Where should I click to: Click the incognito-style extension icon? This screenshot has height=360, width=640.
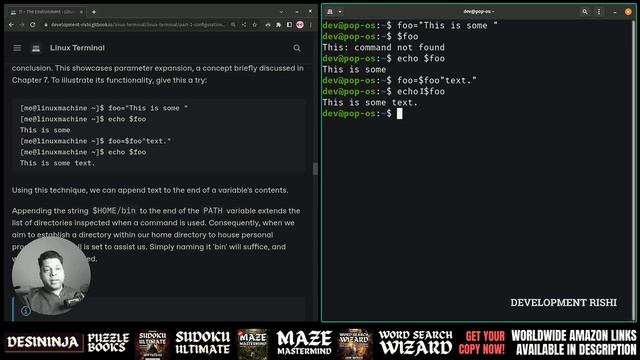pyautogui.click(x=268, y=25)
